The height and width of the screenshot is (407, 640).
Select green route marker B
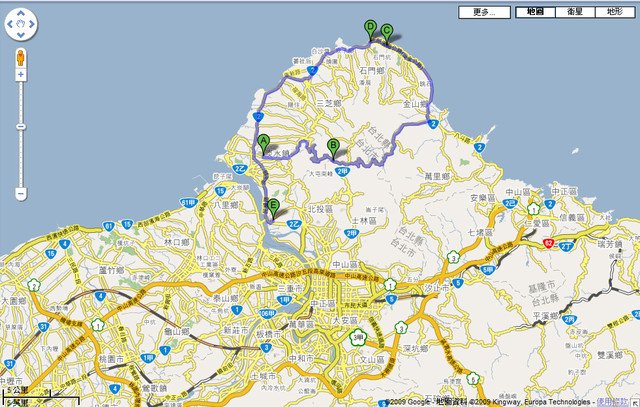(333, 147)
